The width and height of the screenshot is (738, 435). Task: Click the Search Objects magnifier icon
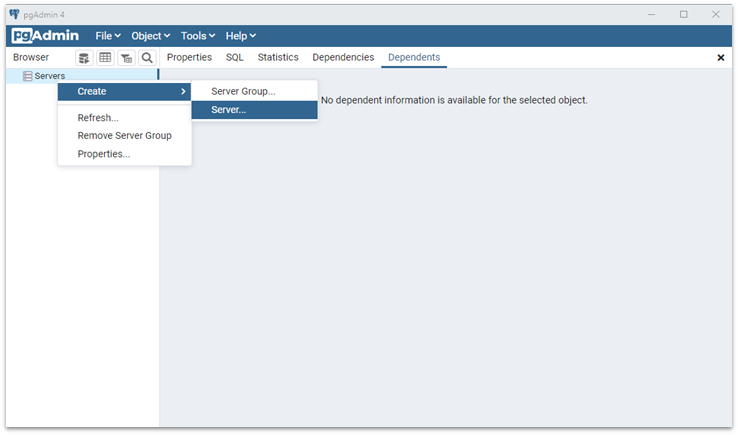coord(147,58)
